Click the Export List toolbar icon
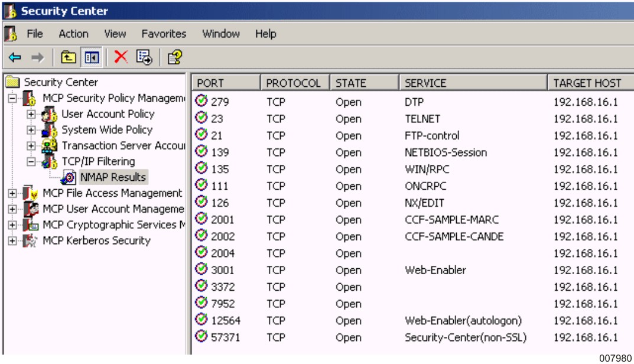 pyautogui.click(x=144, y=57)
